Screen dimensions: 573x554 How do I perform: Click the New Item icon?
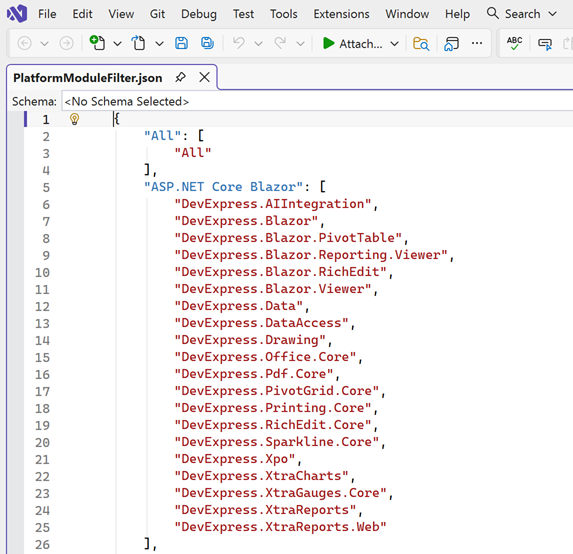[x=97, y=43]
